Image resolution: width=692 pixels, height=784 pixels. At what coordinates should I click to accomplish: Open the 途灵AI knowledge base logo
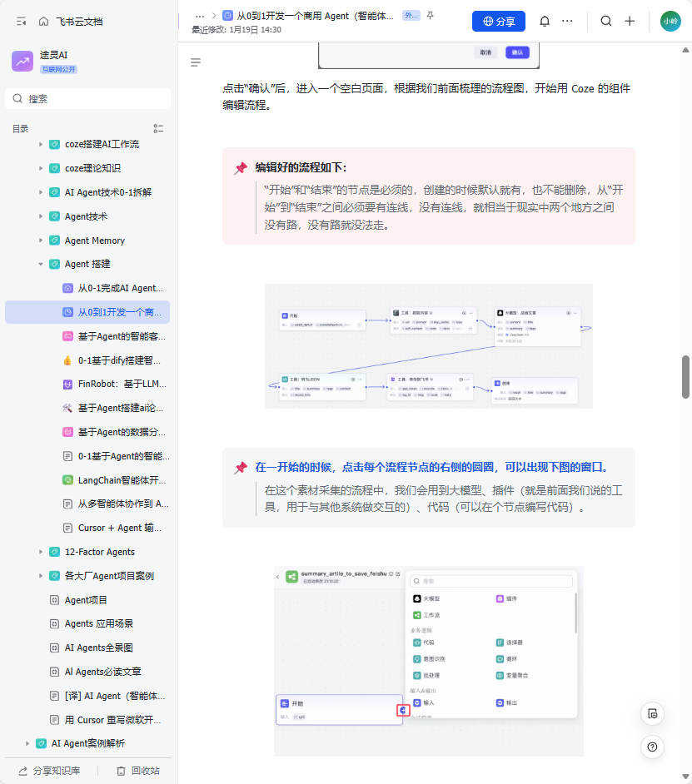[x=22, y=61]
